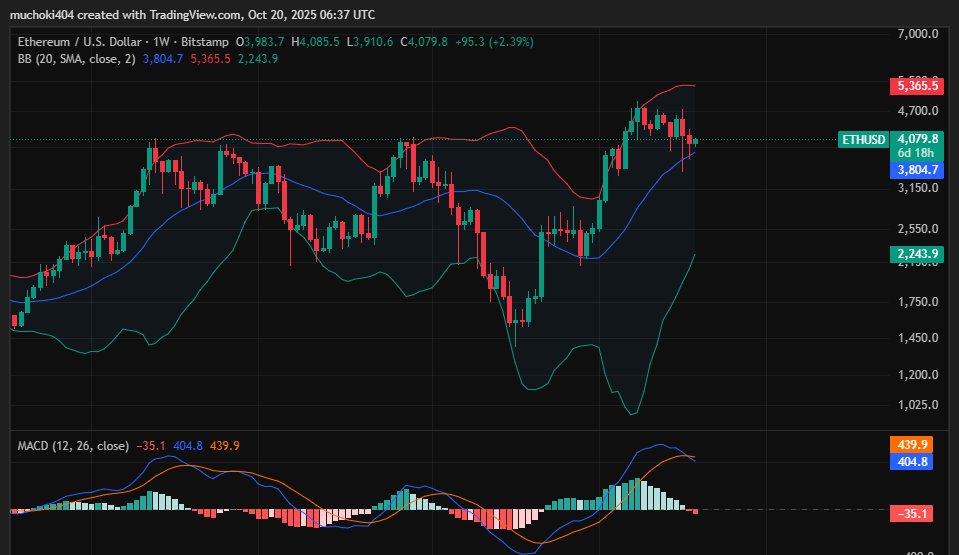Viewport: 959px width, 555px height.
Task: Click the green BB lower value 2,243.9 in legend
Action: (258, 59)
